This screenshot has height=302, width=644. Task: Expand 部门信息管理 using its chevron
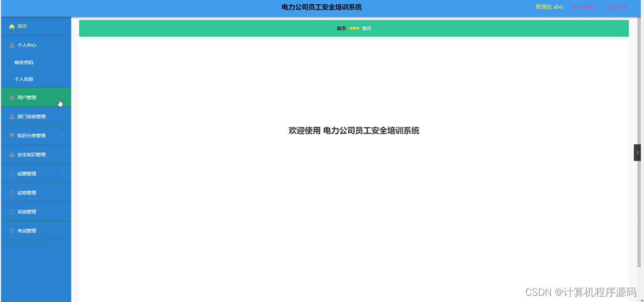(63, 116)
